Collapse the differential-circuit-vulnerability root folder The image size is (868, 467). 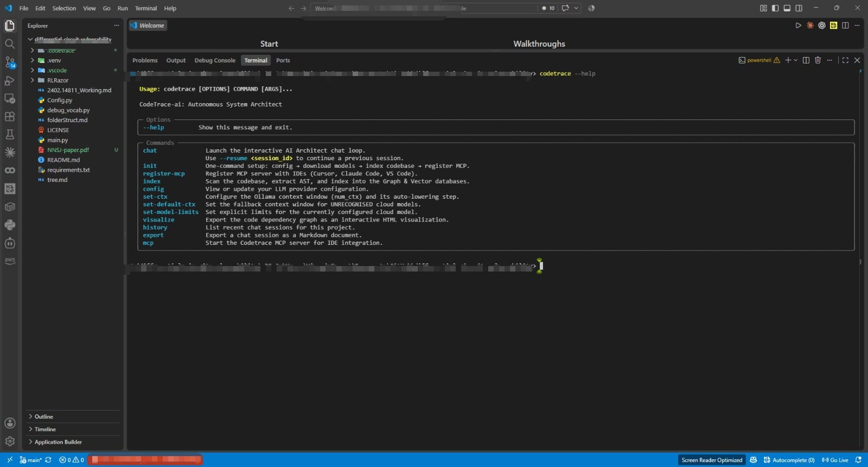tap(72, 39)
